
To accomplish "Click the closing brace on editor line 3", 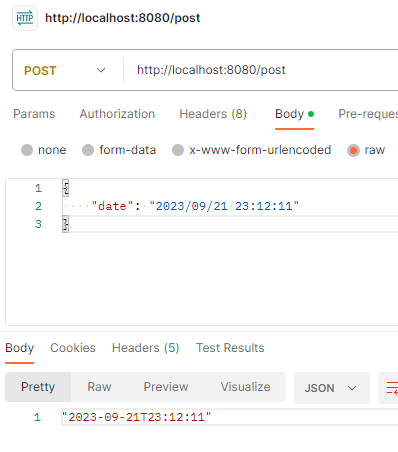I will [66, 224].
